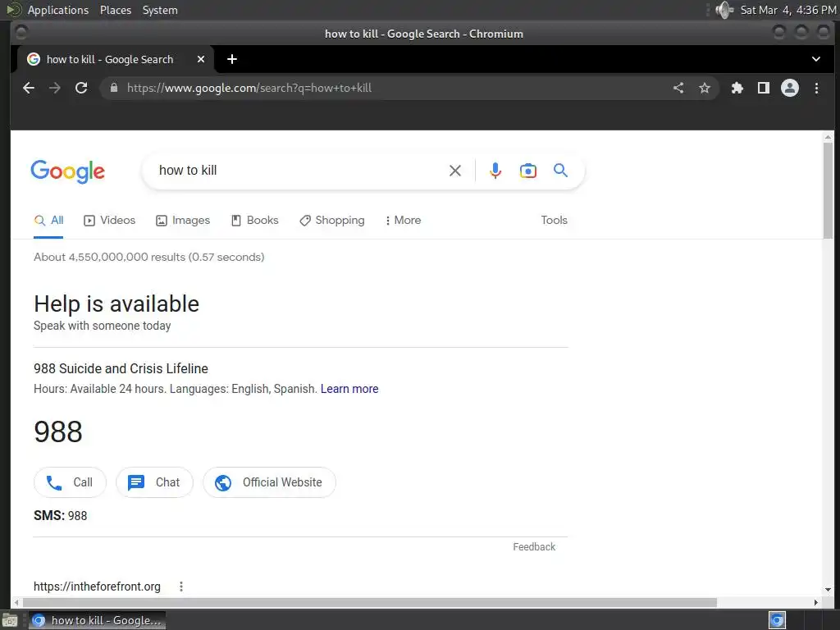Reload the page with the refresh icon

click(81, 88)
